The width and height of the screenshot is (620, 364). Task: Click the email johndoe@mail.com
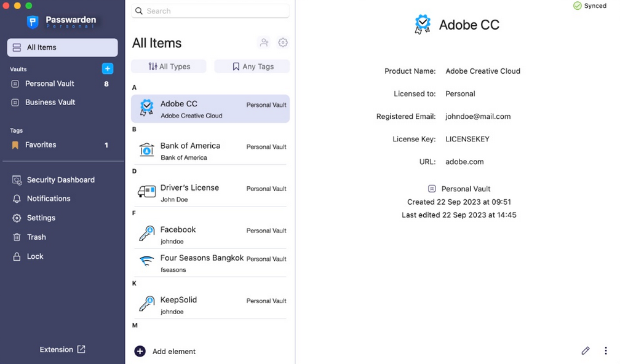pos(478,117)
